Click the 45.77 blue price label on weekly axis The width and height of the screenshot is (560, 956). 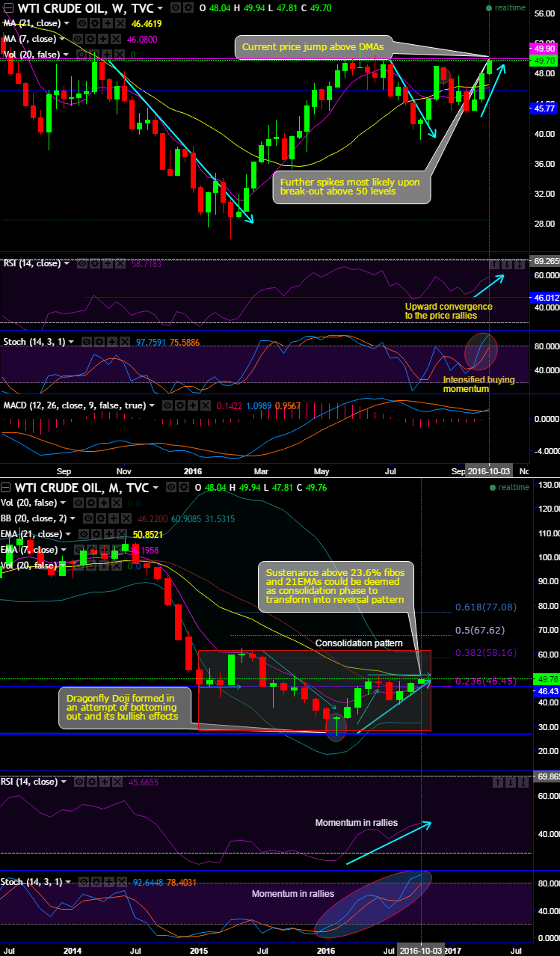(x=544, y=108)
